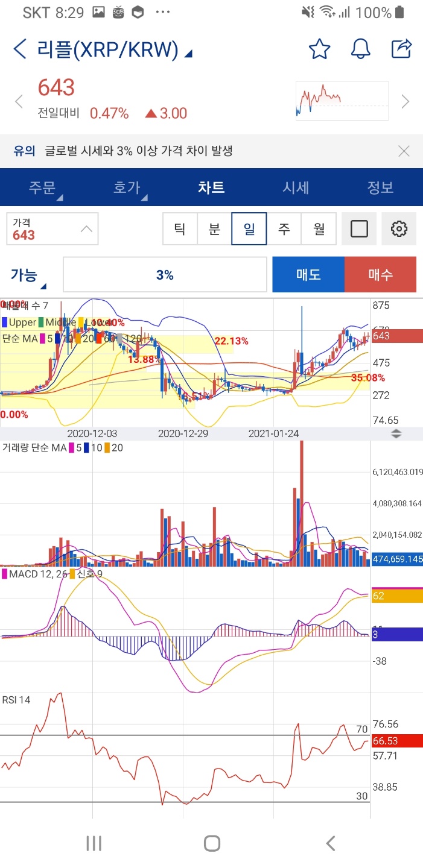423x868 pixels.
Task: Tap the chart resize handle arrows
Action: pyautogui.click(x=396, y=433)
